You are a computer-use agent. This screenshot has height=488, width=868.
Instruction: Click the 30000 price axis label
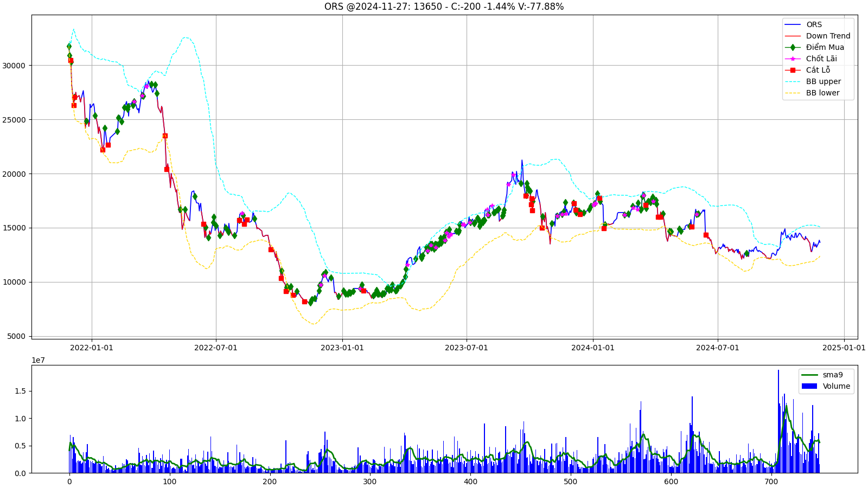[15, 66]
